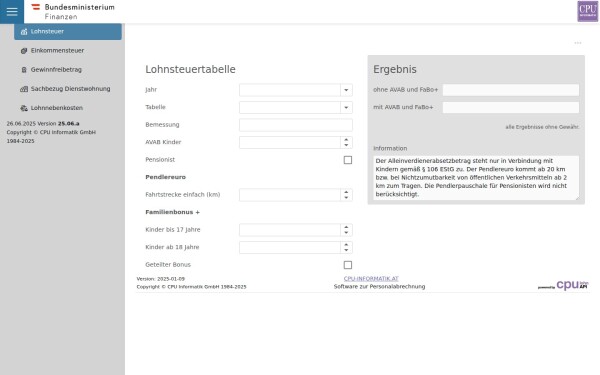This screenshot has height=375, width=600.
Task: Click the purple CPU logo top right
Action: point(587,11)
